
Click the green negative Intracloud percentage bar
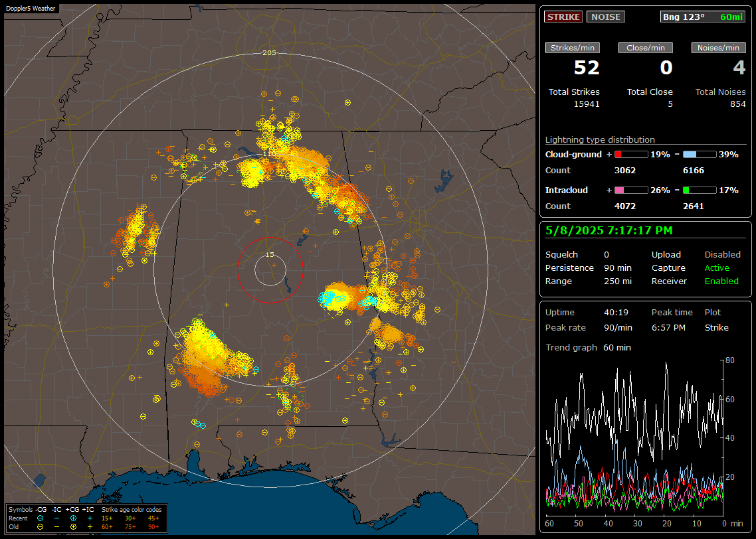[700, 191]
